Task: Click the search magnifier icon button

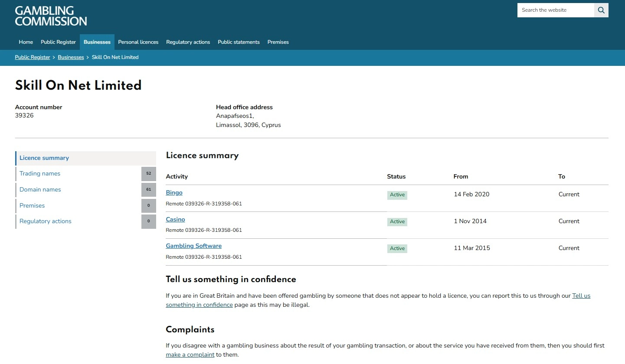Action: point(601,10)
